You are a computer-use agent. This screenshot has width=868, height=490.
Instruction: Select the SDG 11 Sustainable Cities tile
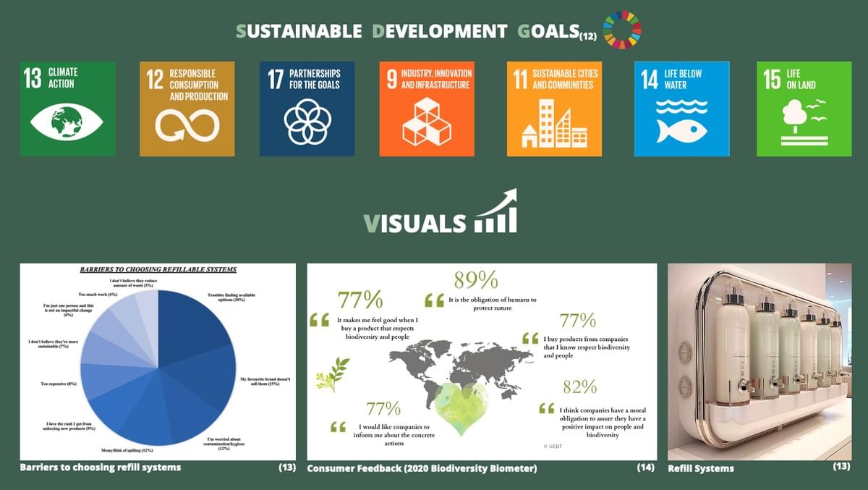[x=554, y=109]
